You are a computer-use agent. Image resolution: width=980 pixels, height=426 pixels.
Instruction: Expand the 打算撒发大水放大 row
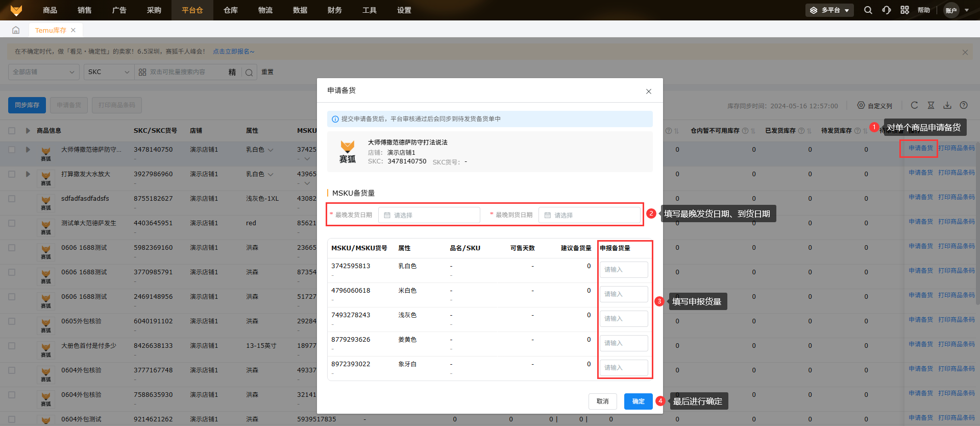click(28, 174)
